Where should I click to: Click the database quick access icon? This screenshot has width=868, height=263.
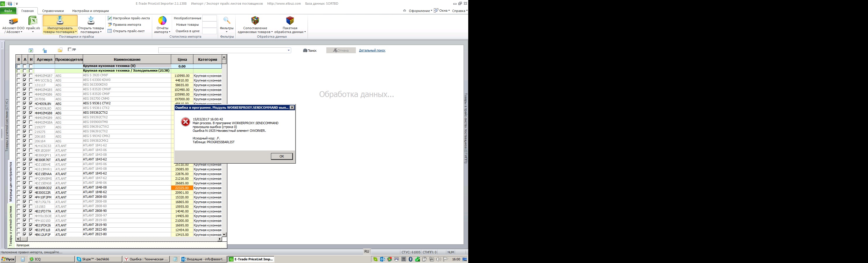(x=10, y=4)
